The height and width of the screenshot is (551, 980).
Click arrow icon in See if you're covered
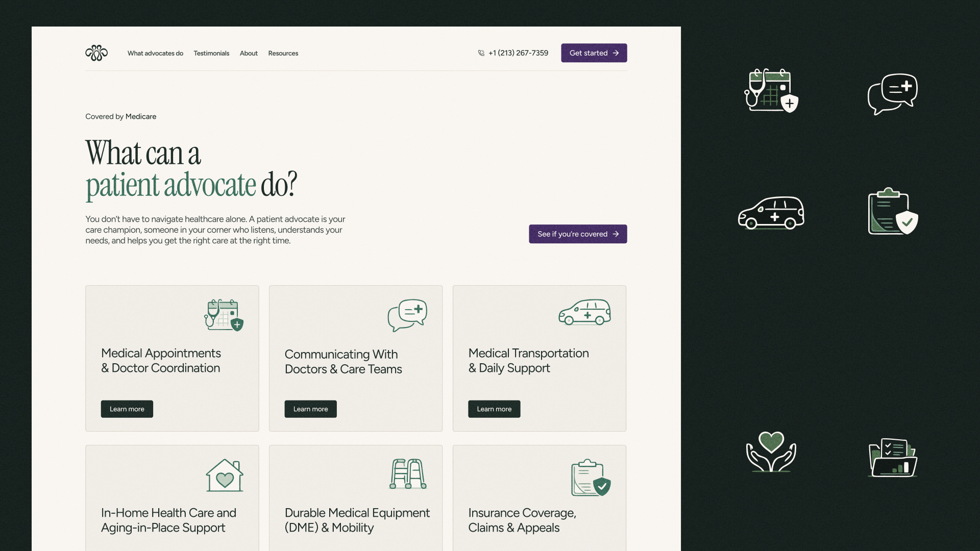(x=616, y=234)
